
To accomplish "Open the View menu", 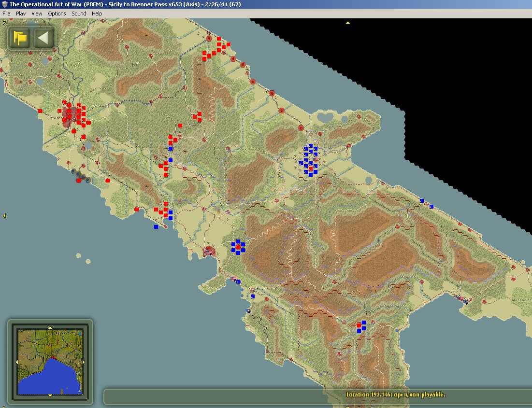I will (37, 14).
